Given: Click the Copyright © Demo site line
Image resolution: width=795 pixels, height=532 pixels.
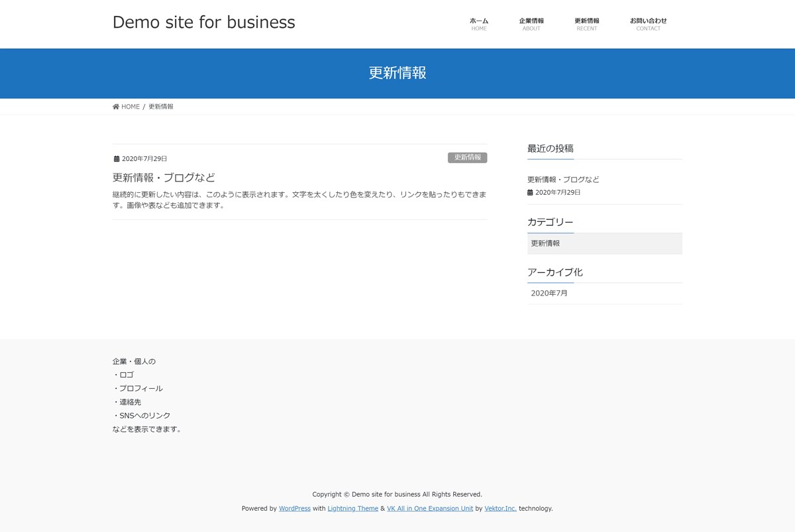Looking at the screenshot, I should (397, 494).
